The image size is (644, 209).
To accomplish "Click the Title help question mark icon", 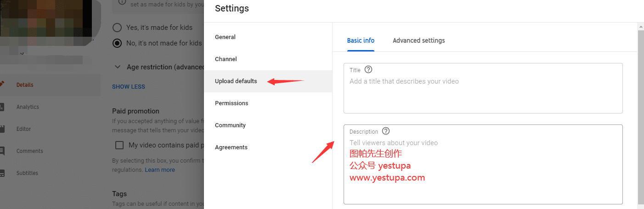I will pos(368,70).
